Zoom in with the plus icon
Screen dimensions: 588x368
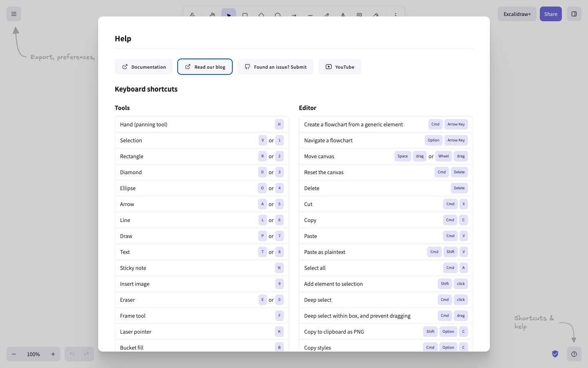(x=53, y=354)
